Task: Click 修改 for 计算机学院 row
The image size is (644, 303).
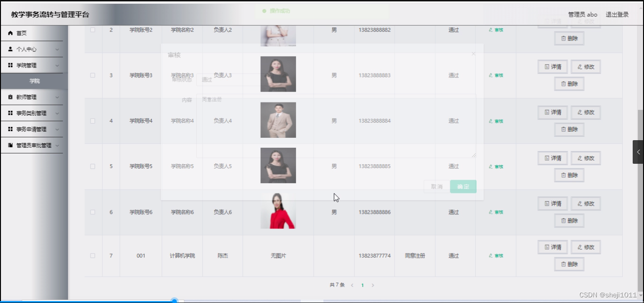Action: tap(586, 247)
